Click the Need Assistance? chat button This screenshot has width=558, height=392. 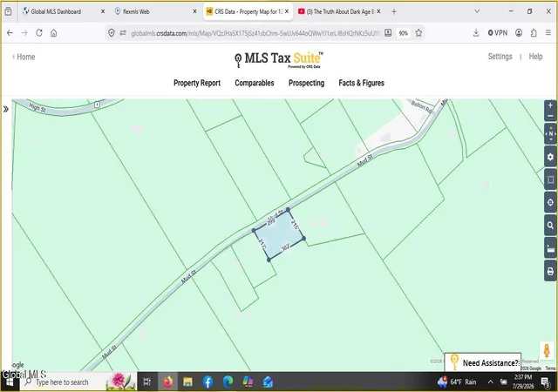click(x=483, y=362)
